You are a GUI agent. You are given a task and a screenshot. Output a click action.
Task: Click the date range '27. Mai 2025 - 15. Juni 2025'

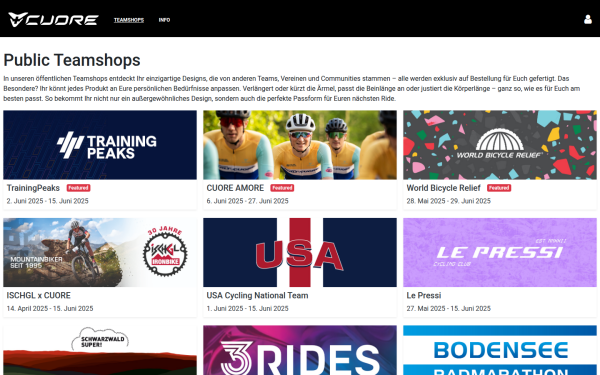[x=448, y=308]
